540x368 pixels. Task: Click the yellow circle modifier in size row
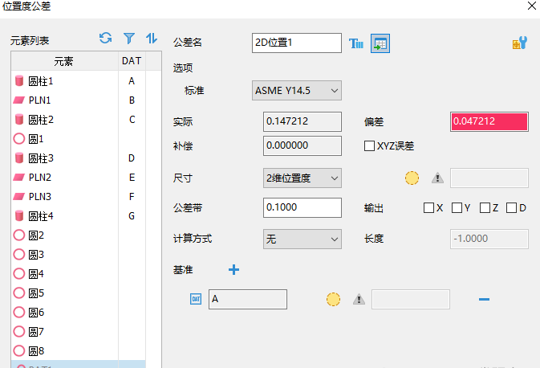[412, 178]
